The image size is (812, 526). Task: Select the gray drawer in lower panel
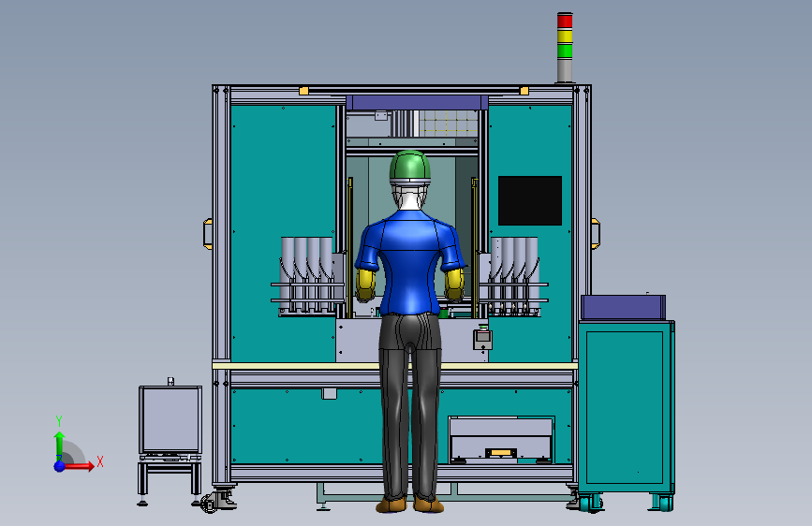[501, 440]
